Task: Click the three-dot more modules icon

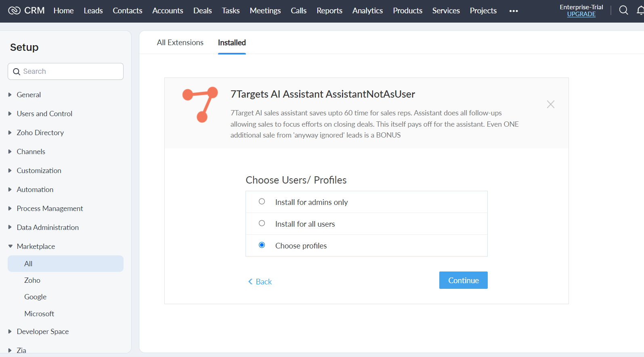Action: 514,11
